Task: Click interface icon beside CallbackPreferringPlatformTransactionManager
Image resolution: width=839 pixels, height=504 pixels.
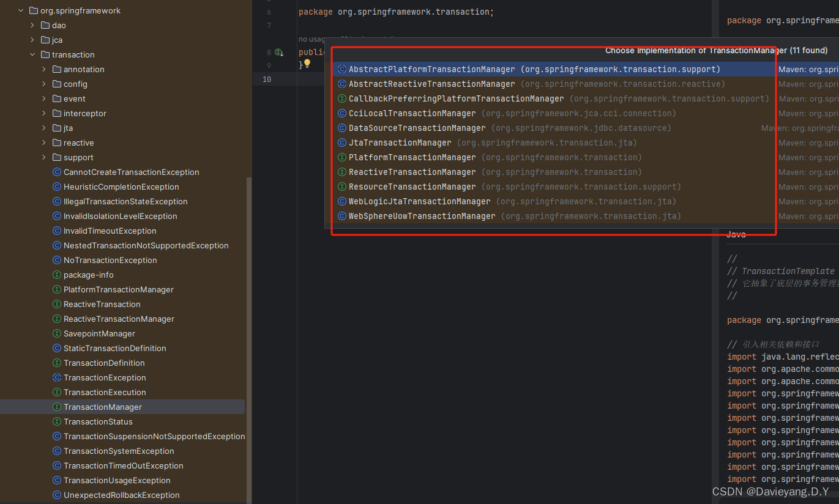Action: click(342, 98)
